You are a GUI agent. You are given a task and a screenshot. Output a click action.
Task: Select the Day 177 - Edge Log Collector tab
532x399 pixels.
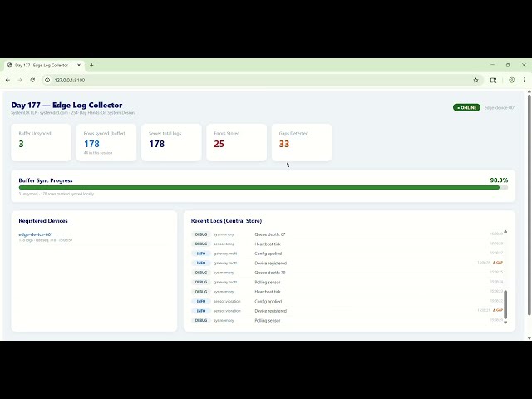pyautogui.click(x=44, y=65)
